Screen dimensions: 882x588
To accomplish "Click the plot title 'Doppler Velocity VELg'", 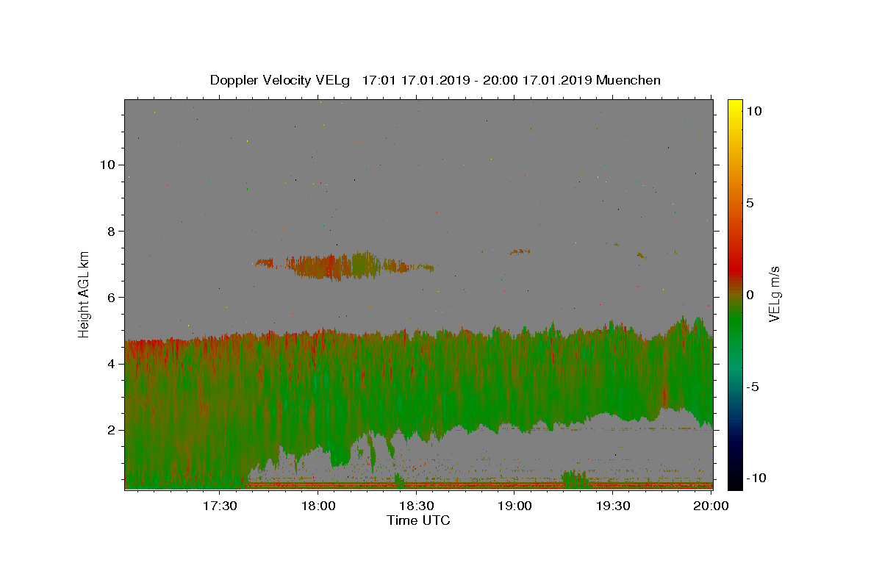I will (x=281, y=80).
